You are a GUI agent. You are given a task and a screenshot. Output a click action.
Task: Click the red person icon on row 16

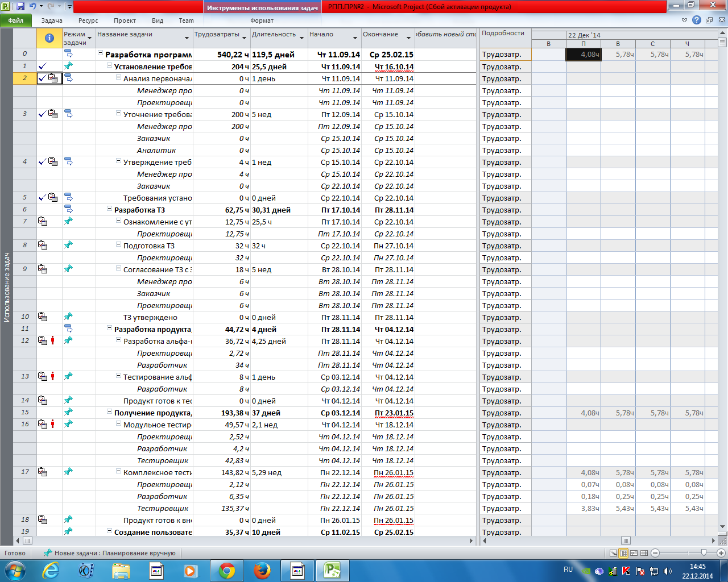(53, 424)
